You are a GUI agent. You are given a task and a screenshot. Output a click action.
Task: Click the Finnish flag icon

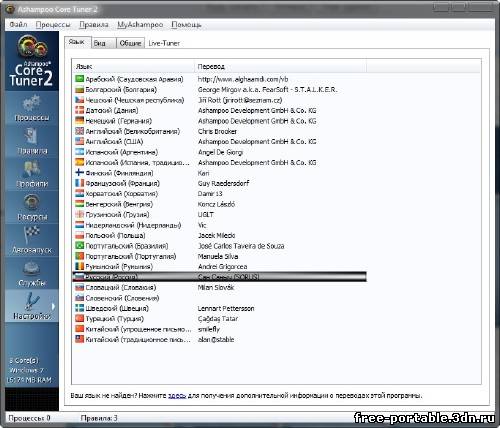click(79, 173)
